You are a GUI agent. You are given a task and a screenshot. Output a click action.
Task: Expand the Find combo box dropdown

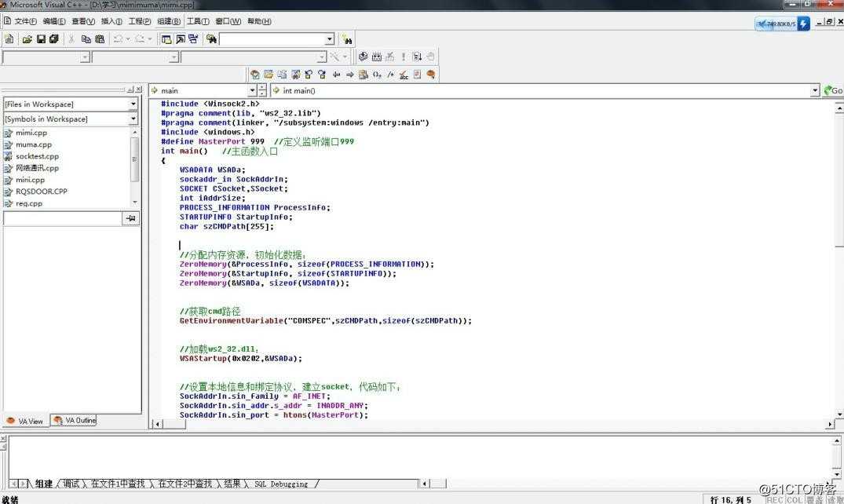coord(330,39)
